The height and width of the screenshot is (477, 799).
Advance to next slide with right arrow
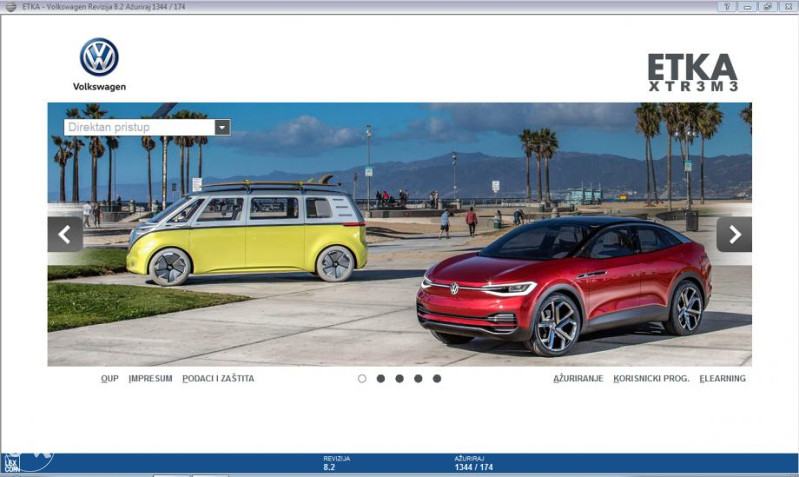coord(734,234)
